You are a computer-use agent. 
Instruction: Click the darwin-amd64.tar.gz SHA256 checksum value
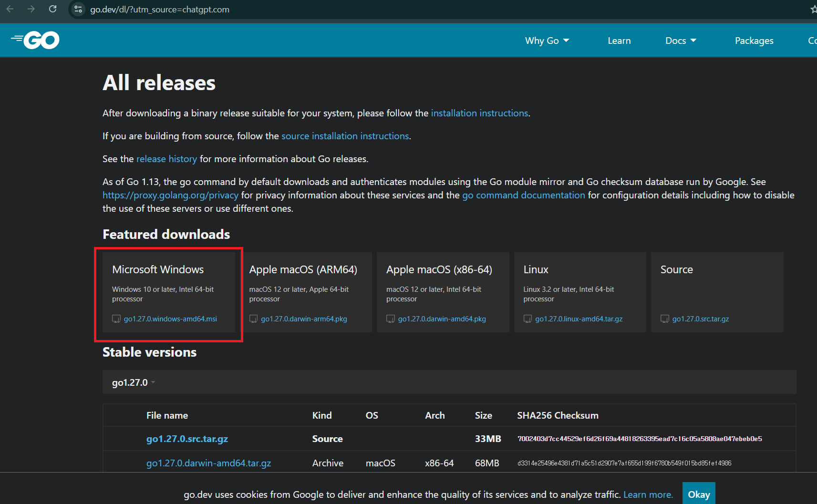(624, 463)
